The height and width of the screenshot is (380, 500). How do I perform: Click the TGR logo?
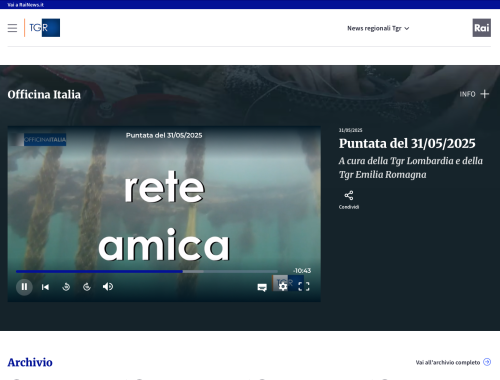42,28
